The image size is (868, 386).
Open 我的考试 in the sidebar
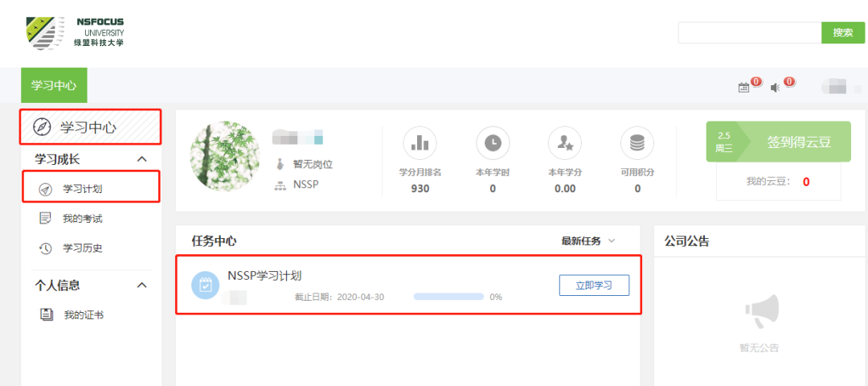click(x=83, y=219)
